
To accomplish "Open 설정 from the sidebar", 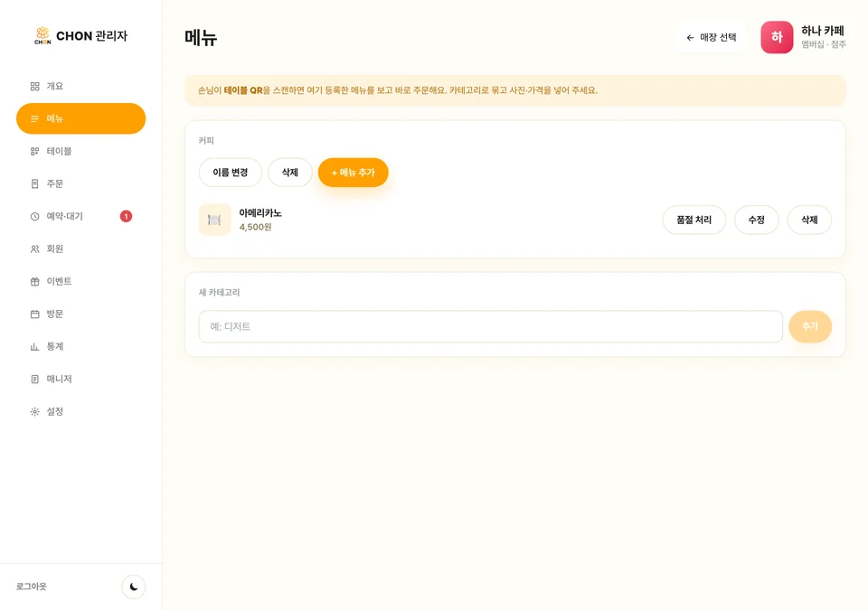I will [80, 412].
